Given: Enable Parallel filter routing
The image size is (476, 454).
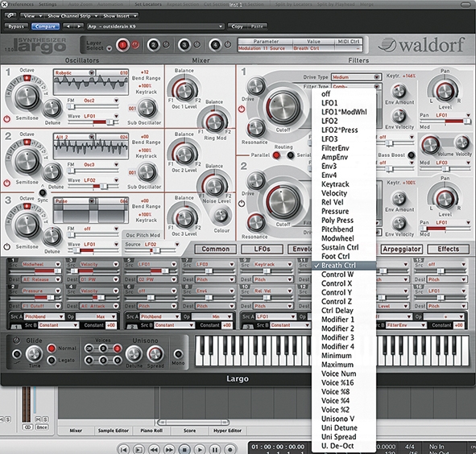Looking at the screenshot, I should coord(276,155).
